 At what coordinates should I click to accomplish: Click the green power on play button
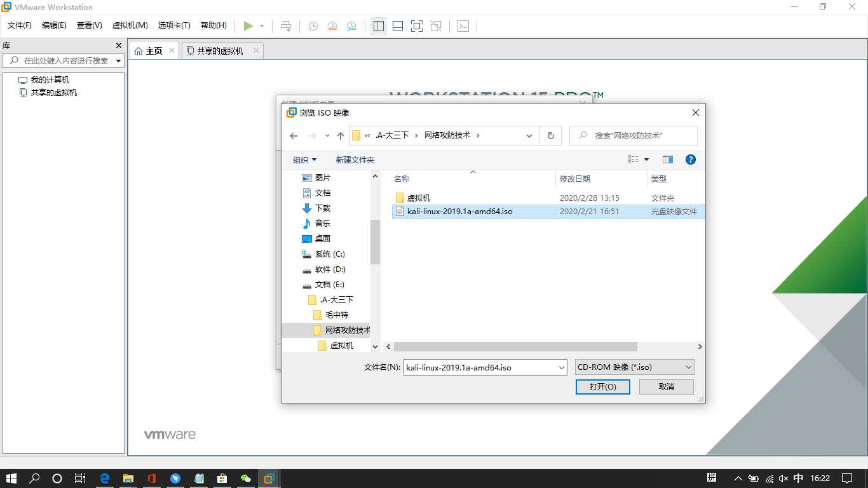coord(248,26)
